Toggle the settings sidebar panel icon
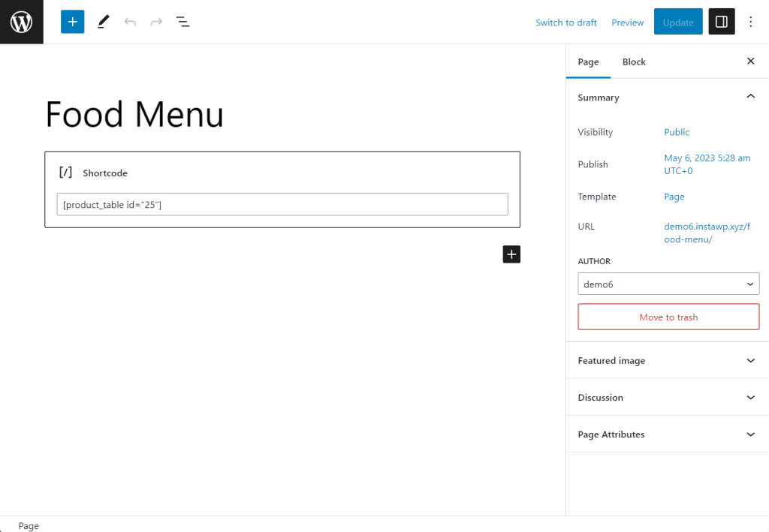769x532 pixels. click(x=722, y=22)
